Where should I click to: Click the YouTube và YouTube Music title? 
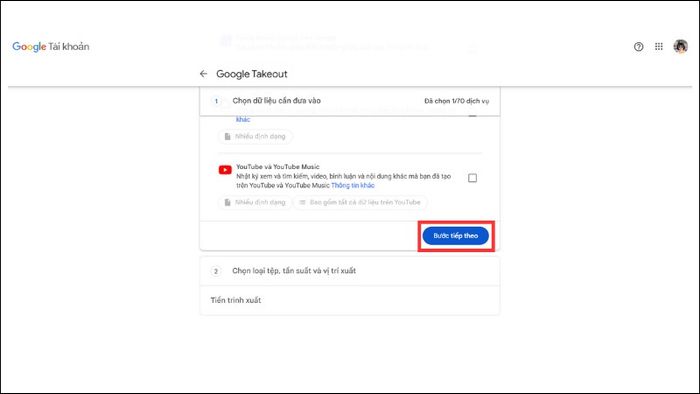click(278, 167)
